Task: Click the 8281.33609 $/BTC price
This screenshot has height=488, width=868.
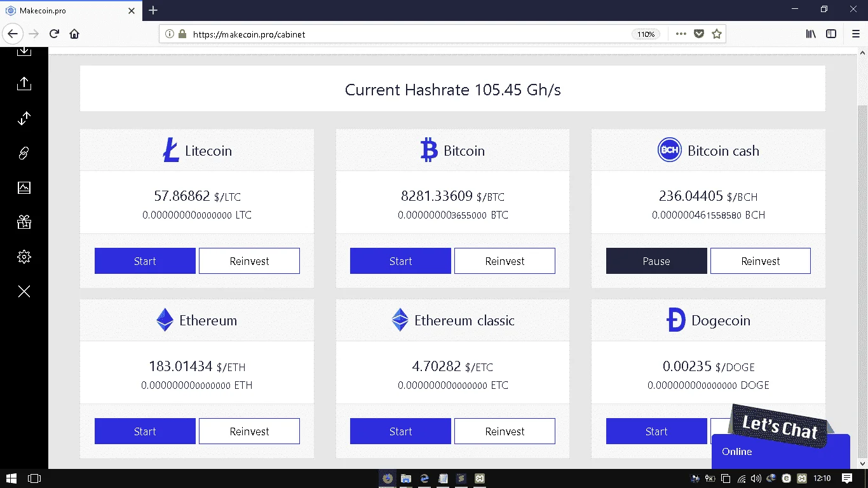Action: click(x=452, y=196)
